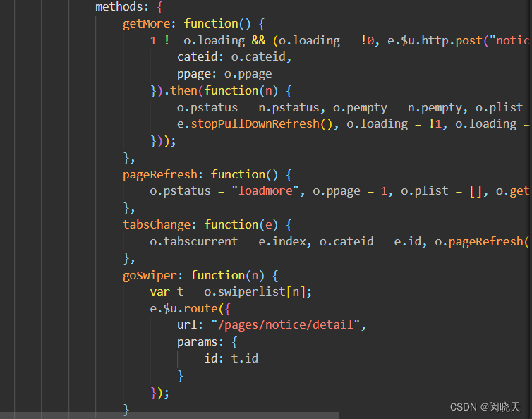Image resolution: width=532 pixels, height=419 pixels.
Task: Click "stopPullDownRefresh" method call
Action: (255, 124)
